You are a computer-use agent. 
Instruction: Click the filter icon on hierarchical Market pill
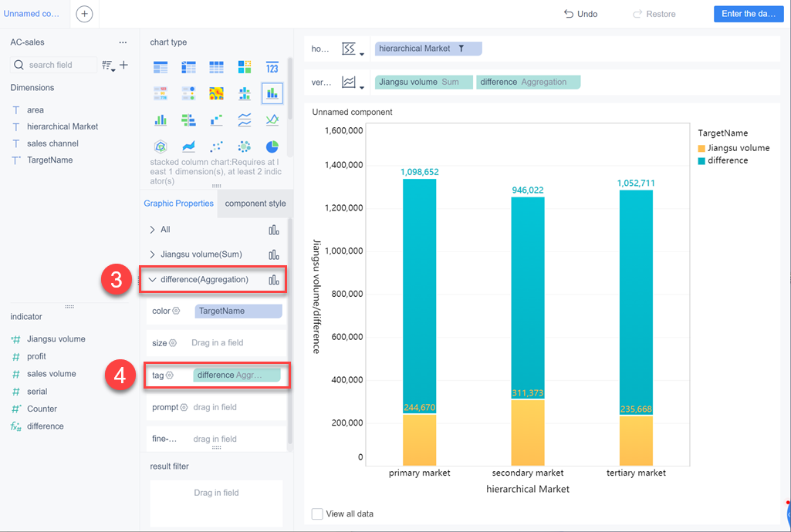[461, 49]
